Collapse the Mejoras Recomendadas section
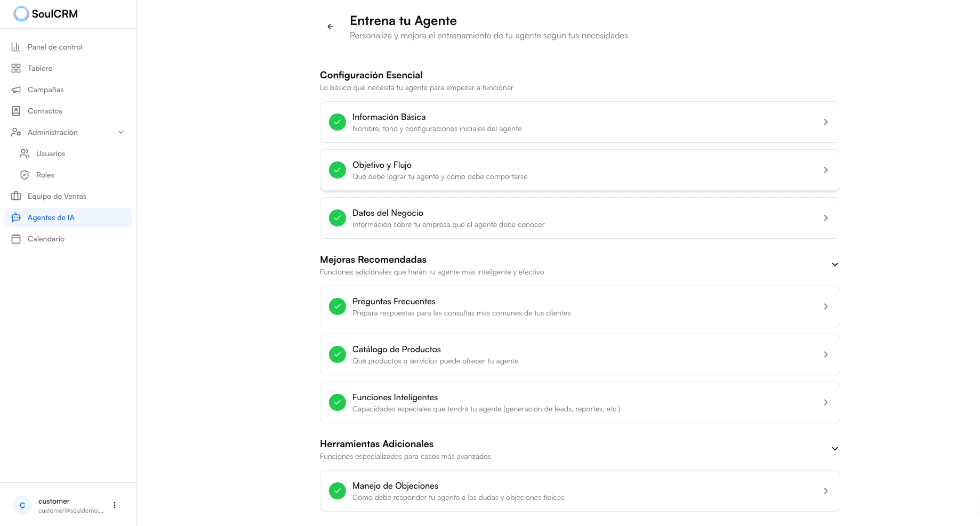 tap(834, 264)
